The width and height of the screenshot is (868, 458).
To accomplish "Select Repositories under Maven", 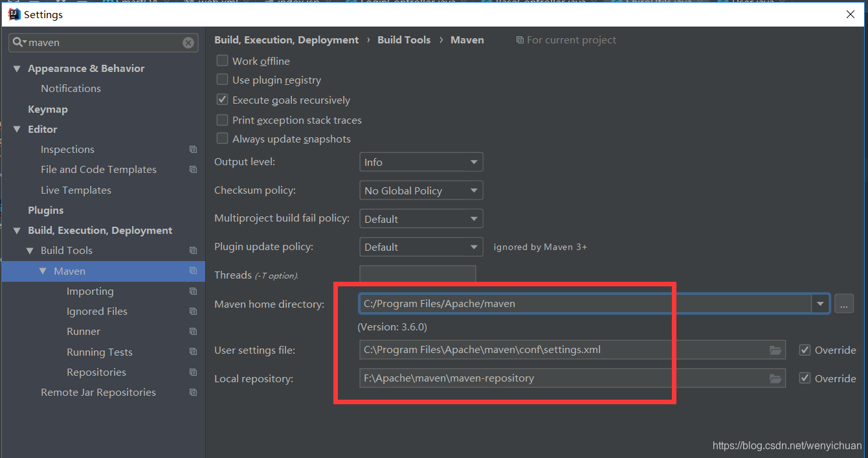I will 96,372.
